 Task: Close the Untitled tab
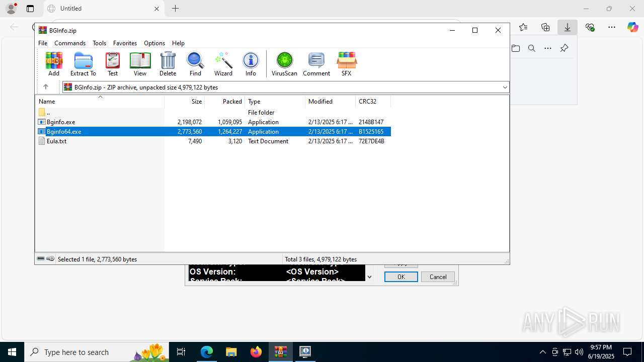tap(156, 9)
